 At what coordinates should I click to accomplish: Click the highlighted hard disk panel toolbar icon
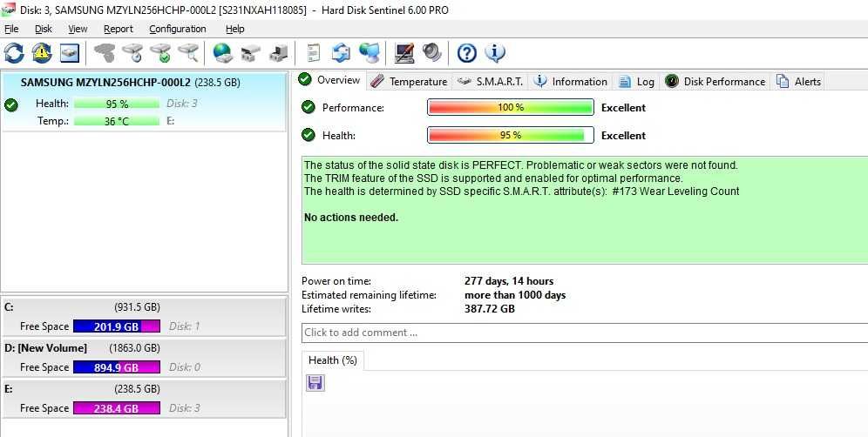tap(70, 53)
